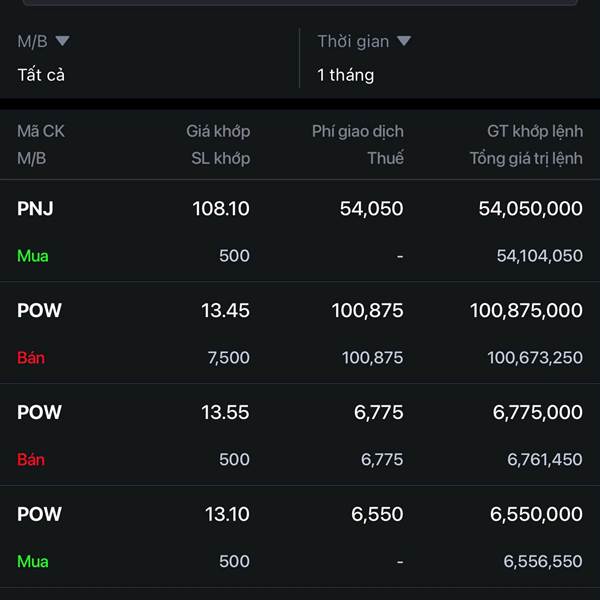Click the POW ticker priced at 13.55
Image resolution: width=600 pixels, height=600 pixels.
point(39,413)
